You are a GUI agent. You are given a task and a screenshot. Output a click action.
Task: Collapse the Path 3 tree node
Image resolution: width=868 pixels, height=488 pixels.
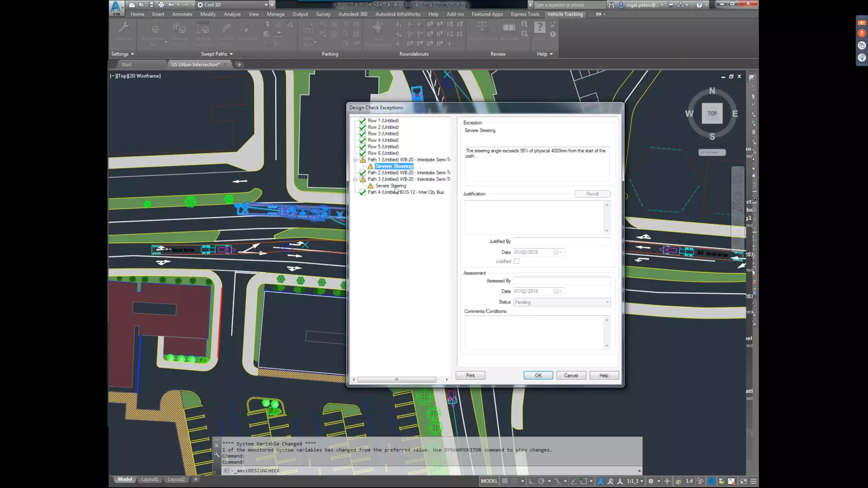[355, 180]
